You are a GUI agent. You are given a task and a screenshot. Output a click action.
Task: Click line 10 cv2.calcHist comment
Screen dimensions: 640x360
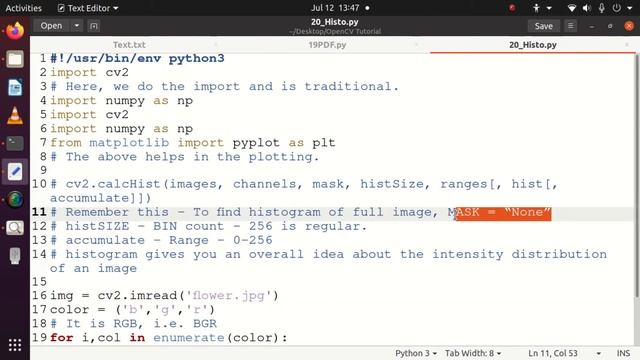pos(304,191)
